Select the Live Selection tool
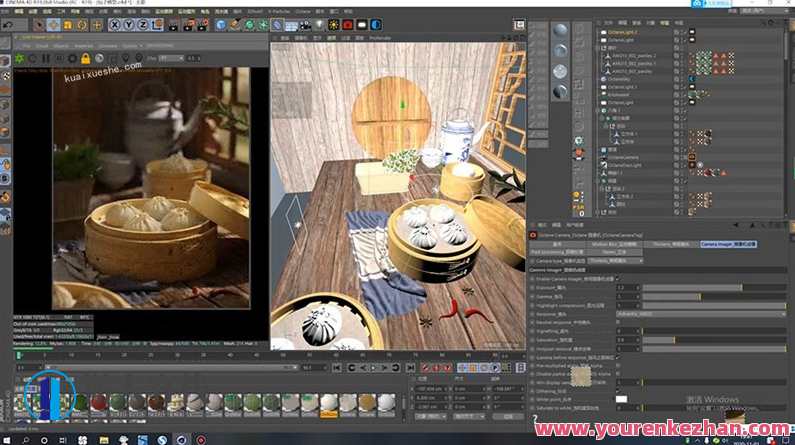 coord(39,24)
